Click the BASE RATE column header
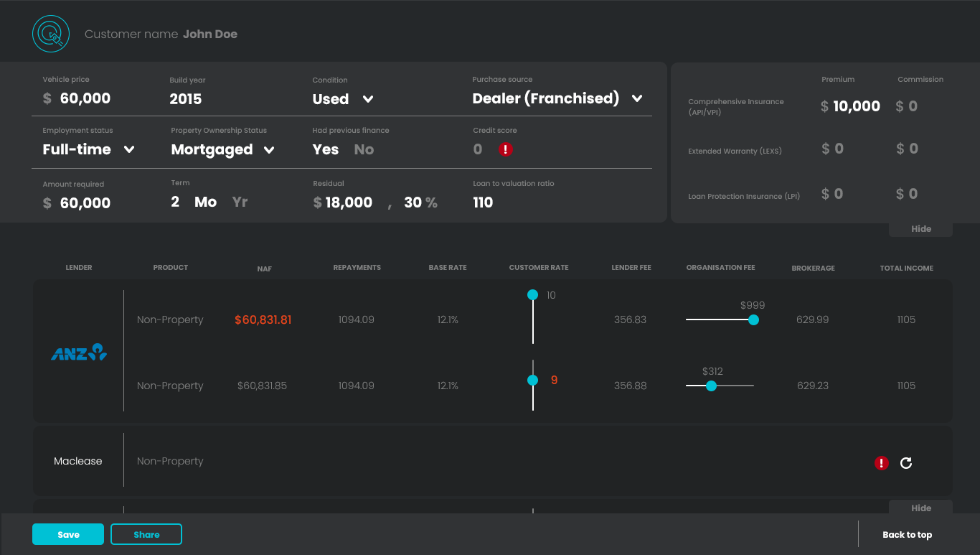 coord(448,267)
